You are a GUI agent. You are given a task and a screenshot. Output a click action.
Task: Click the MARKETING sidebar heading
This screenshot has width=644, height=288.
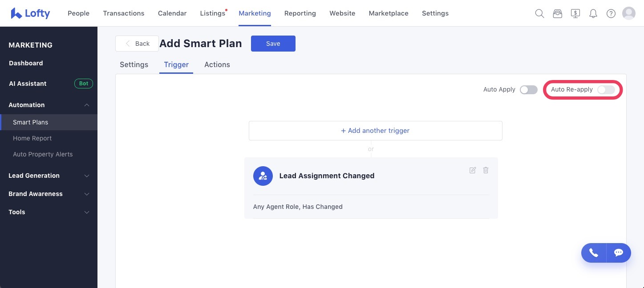(x=31, y=45)
